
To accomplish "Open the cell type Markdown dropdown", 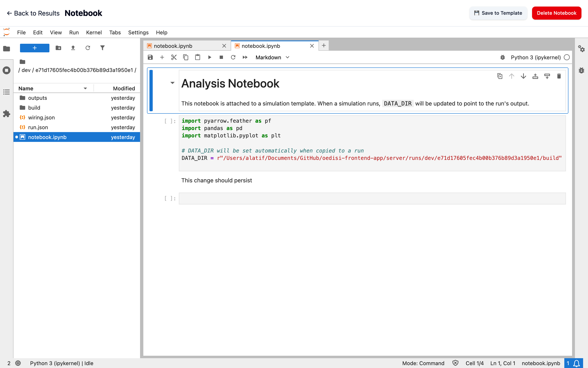I will 272,57.
